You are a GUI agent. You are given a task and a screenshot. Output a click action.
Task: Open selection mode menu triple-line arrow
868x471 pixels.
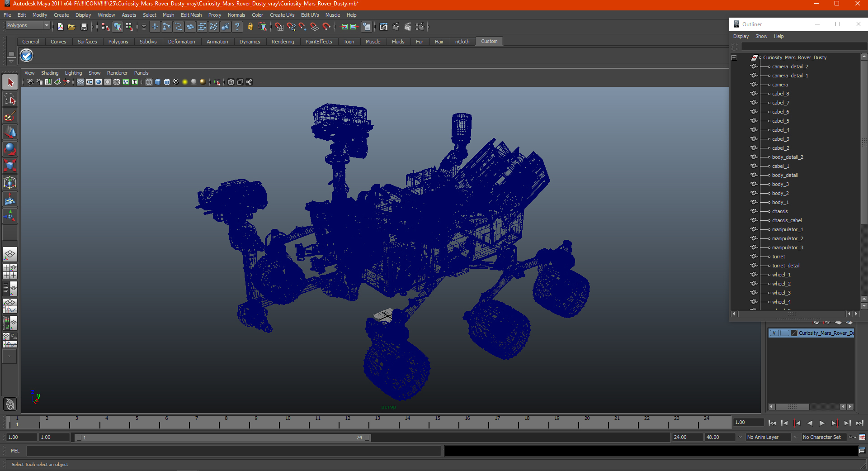click(x=144, y=27)
